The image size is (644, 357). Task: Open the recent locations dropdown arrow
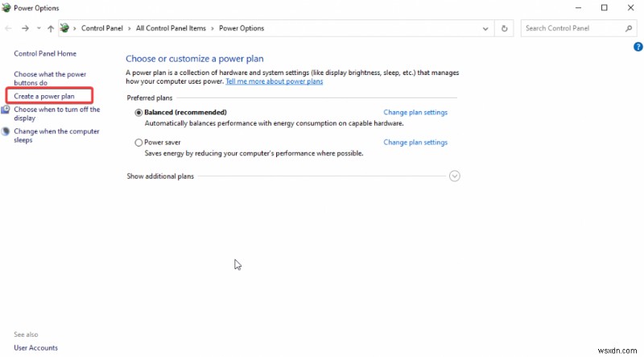pyautogui.click(x=39, y=28)
